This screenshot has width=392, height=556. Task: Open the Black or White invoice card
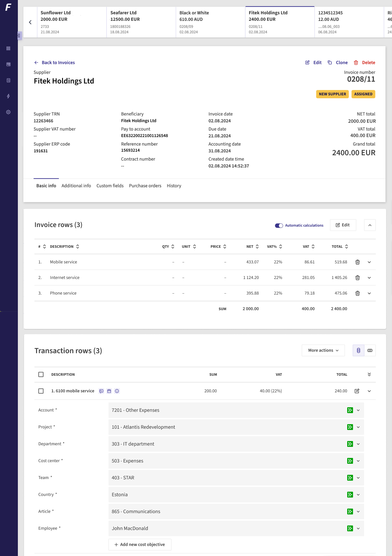click(210, 22)
